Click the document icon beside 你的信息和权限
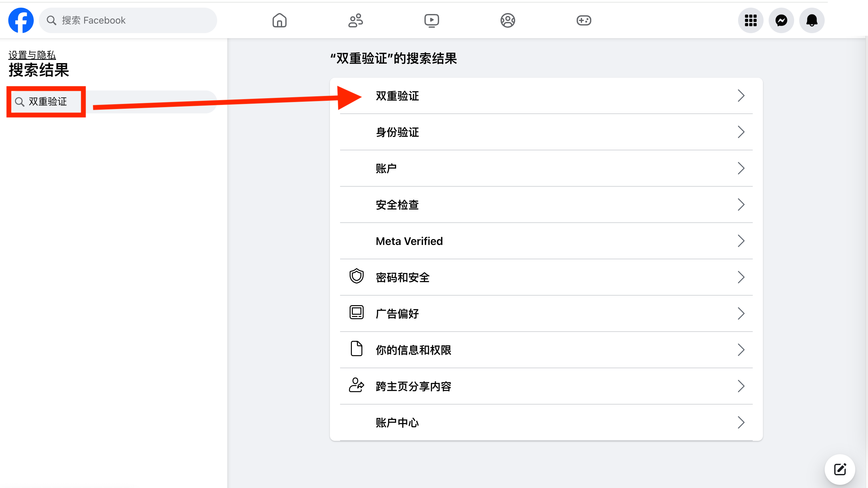The width and height of the screenshot is (868, 488). click(x=357, y=349)
